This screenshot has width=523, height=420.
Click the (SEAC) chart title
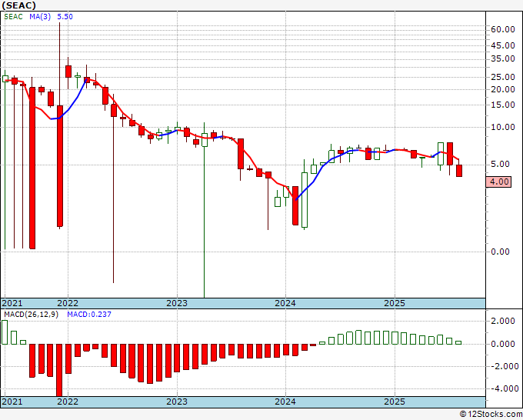click(18, 5)
